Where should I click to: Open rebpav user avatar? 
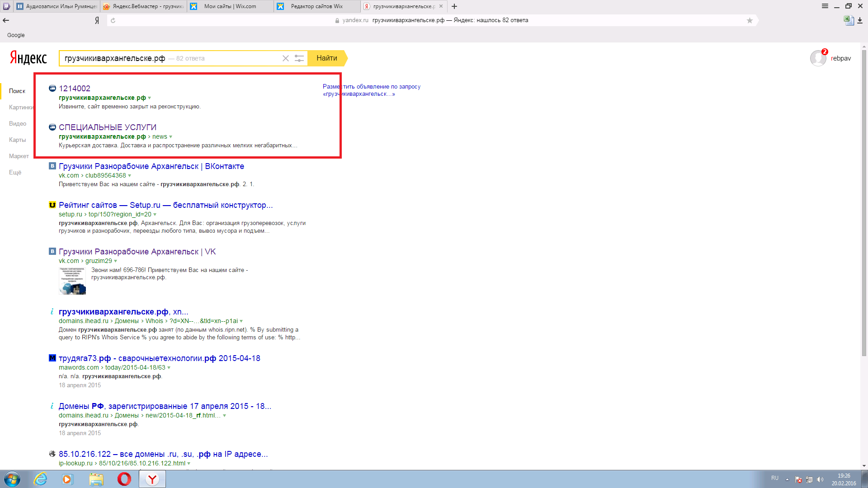pyautogui.click(x=818, y=58)
